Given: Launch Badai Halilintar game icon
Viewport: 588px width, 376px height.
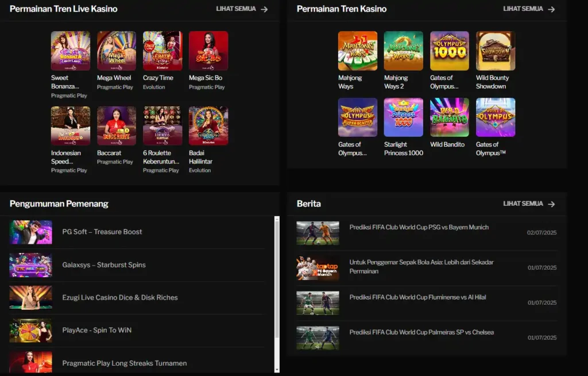Looking at the screenshot, I should click(208, 126).
